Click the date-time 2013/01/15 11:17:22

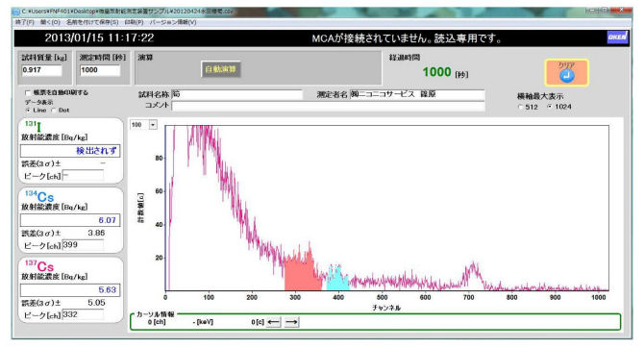99,38
